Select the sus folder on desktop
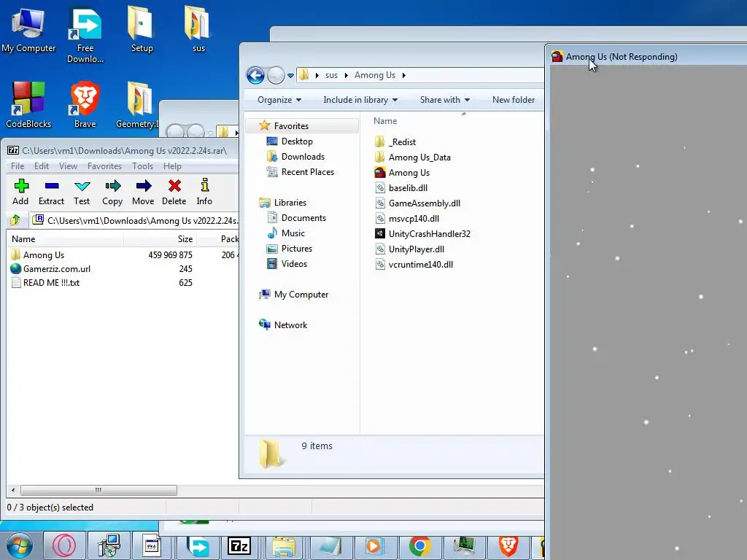Viewport: 747px width, 560px height. (x=198, y=29)
